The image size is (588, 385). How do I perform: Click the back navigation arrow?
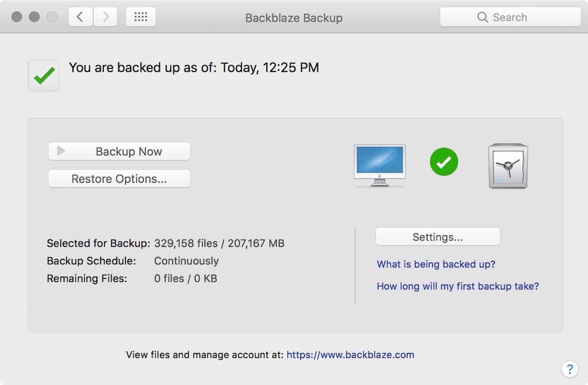point(80,17)
